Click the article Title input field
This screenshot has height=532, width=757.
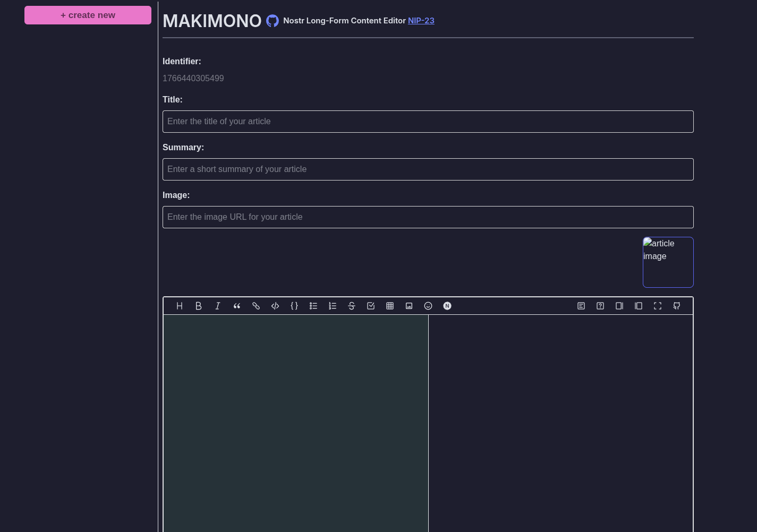click(428, 122)
